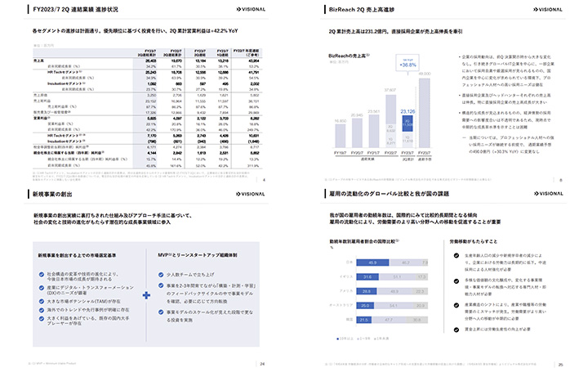Click page number 24 on the 新規事業 slide

[262, 364]
